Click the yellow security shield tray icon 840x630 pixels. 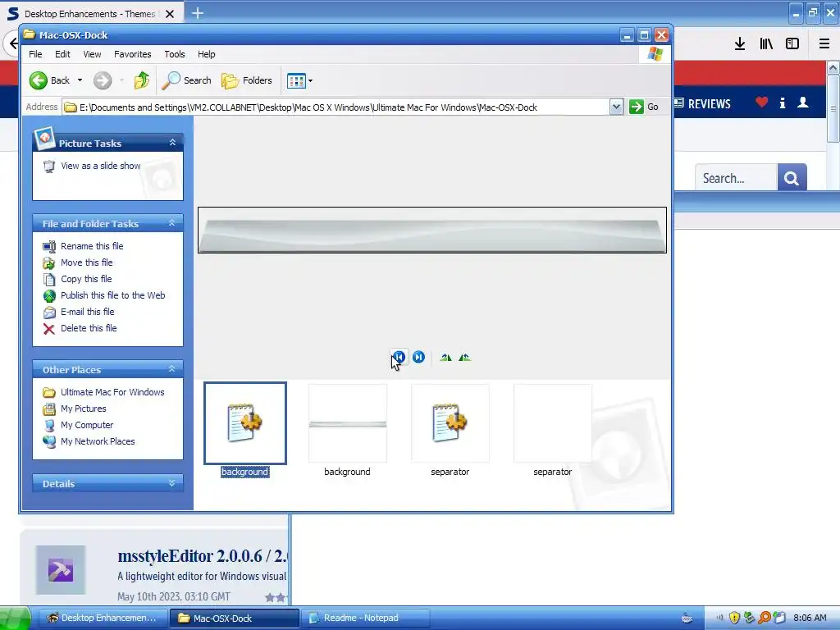(734, 618)
